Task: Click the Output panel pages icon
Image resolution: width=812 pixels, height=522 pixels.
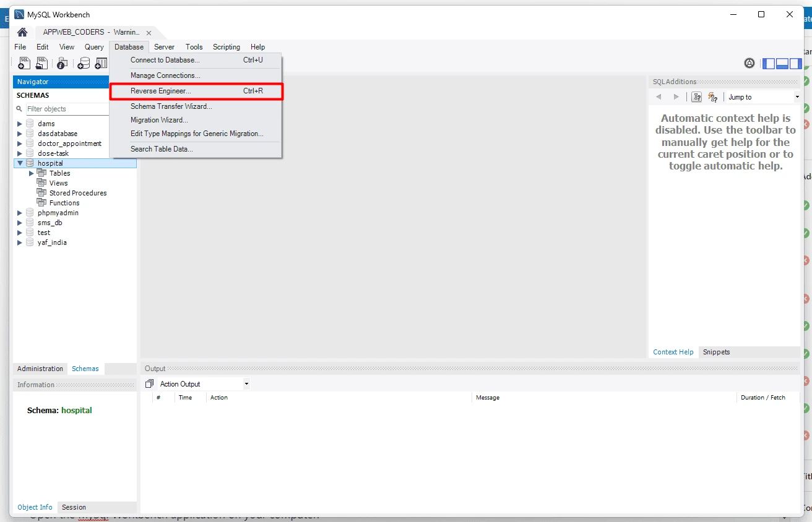Action: (x=149, y=384)
